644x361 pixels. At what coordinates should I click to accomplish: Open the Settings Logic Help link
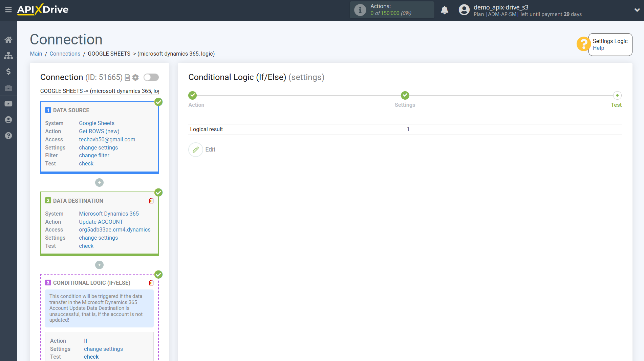598,48
